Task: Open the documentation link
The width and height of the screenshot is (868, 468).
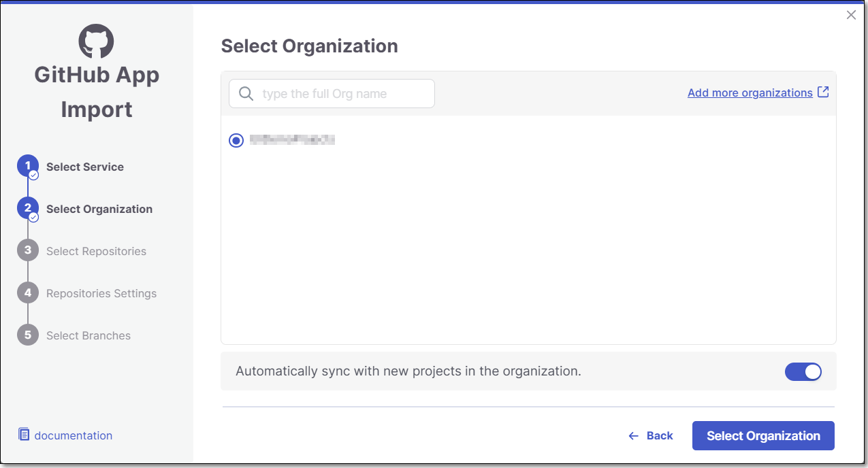Action: coord(74,435)
